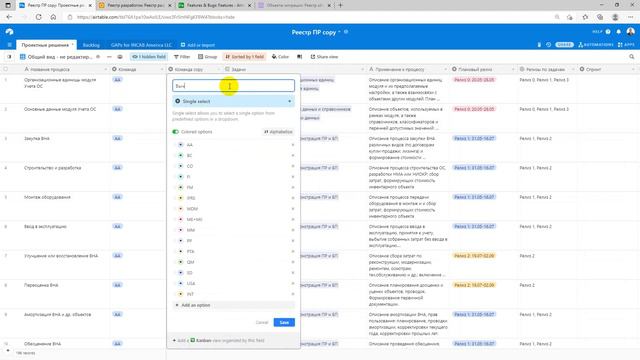Open the base history clock icon
This screenshot has height=360, width=640.
549,45
